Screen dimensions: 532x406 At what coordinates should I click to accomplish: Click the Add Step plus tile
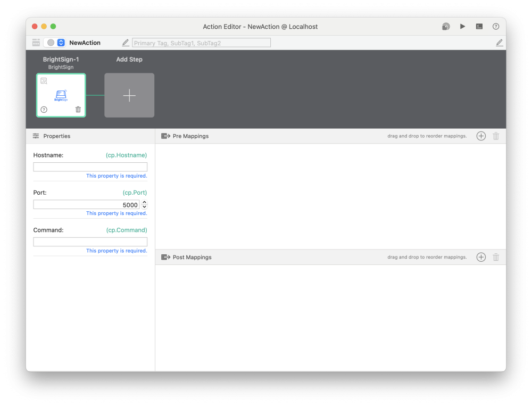click(x=129, y=95)
